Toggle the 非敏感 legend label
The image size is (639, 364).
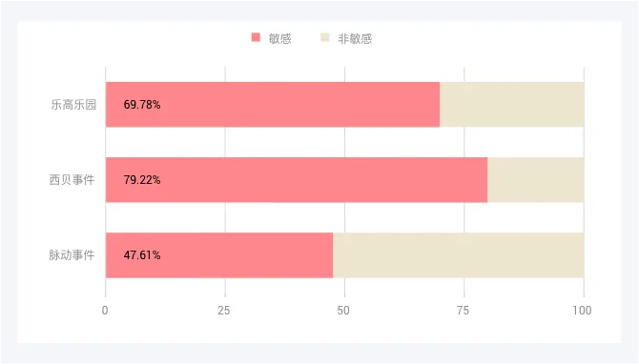click(x=355, y=39)
